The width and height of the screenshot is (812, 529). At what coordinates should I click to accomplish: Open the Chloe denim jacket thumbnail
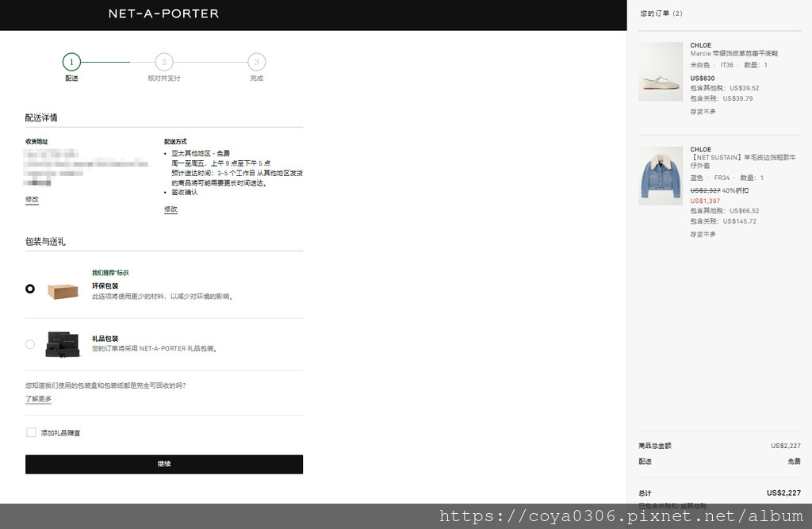[661, 176]
